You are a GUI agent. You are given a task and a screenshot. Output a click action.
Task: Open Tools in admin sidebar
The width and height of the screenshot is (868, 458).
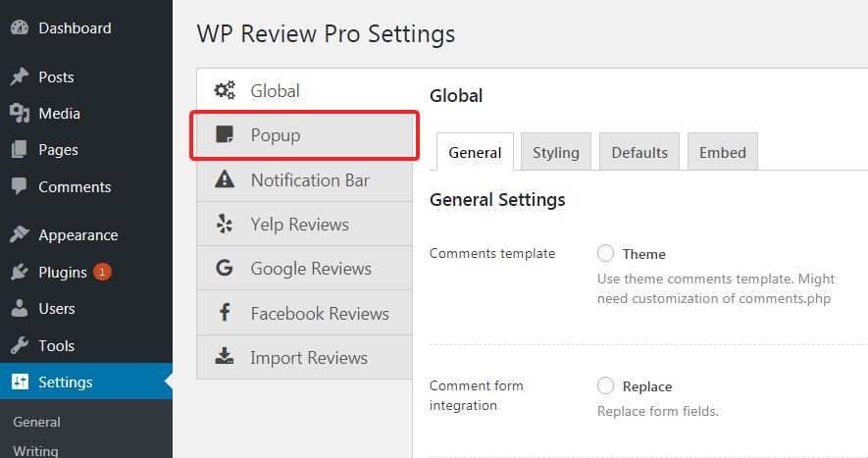pos(86,345)
